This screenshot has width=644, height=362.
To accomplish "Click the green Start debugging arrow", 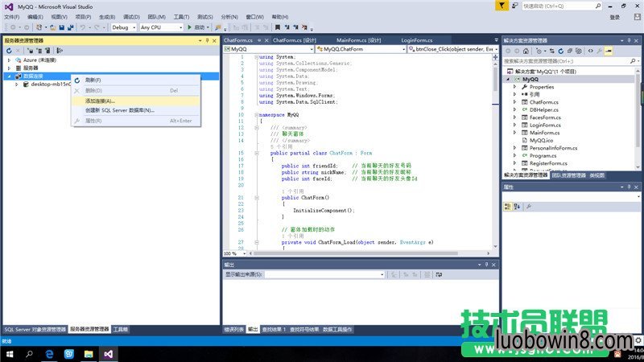I will (x=189, y=27).
